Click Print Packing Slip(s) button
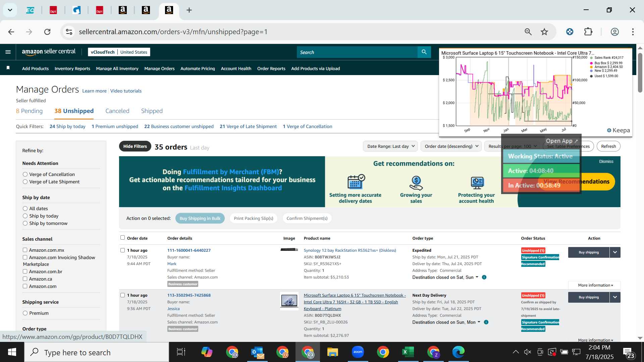 pyautogui.click(x=254, y=218)
